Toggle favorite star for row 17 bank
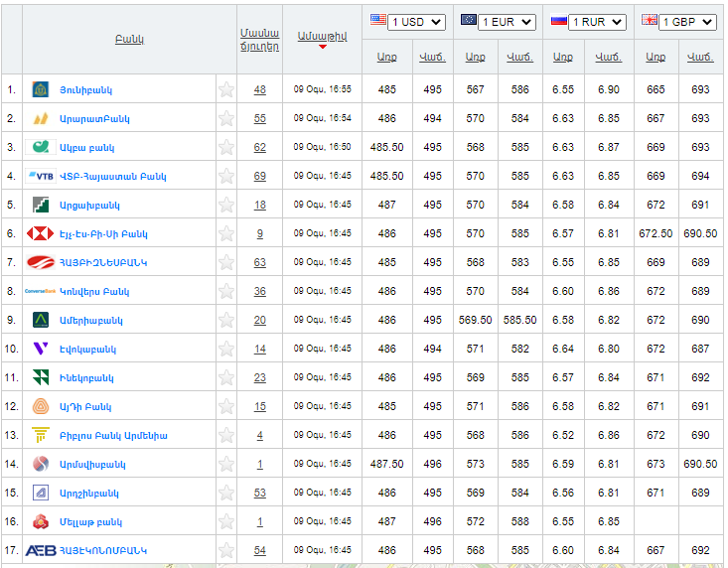728x568 pixels. click(226, 550)
